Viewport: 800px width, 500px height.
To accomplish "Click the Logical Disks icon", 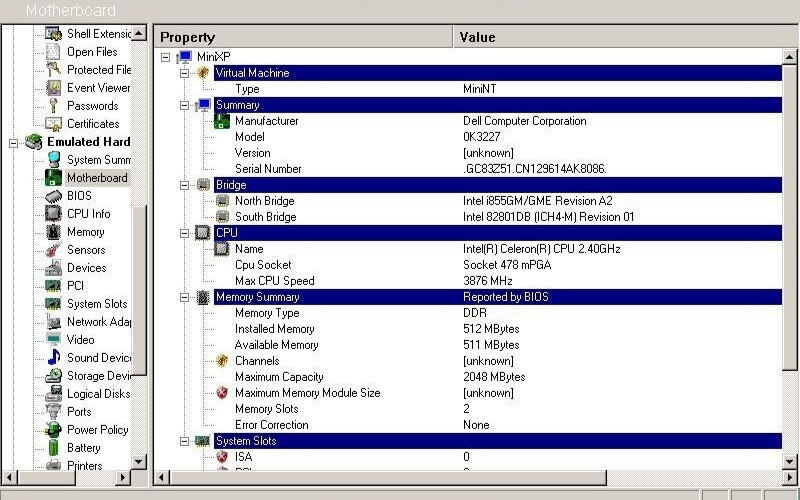I will click(x=53, y=394).
